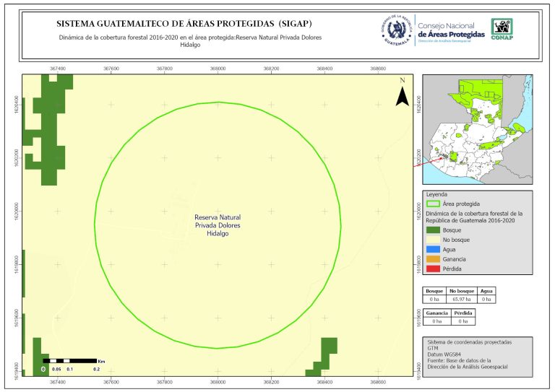The image size is (555, 392).
Task: Select the Área protegida legend symbol
Action: coord(433,204)
